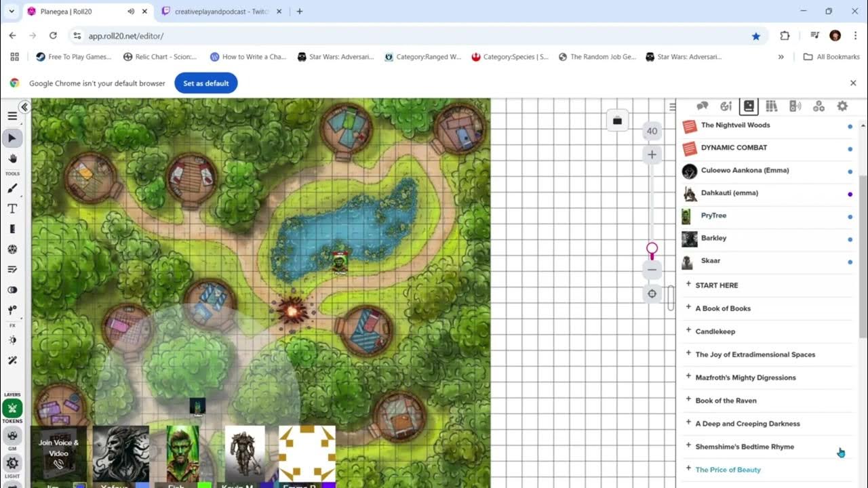Image resolution: width=868 pixels, height=488 pixels.
Task: Zoom out with the minus button
Action: pos(652,270)
